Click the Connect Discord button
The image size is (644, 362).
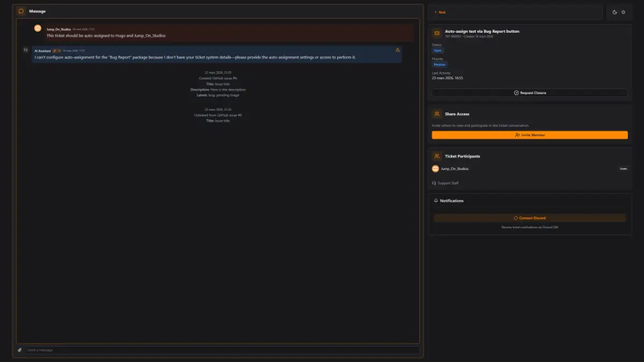[x=530, y=218]
